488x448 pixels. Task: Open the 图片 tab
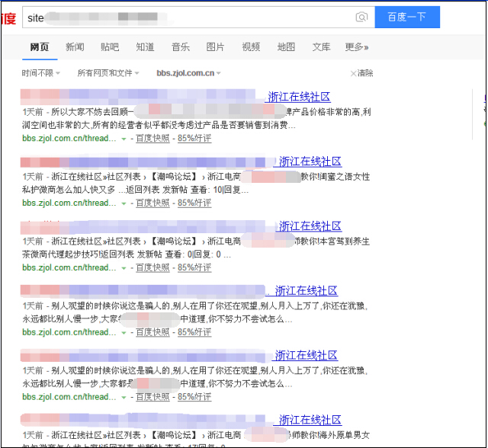click(216, 47)
